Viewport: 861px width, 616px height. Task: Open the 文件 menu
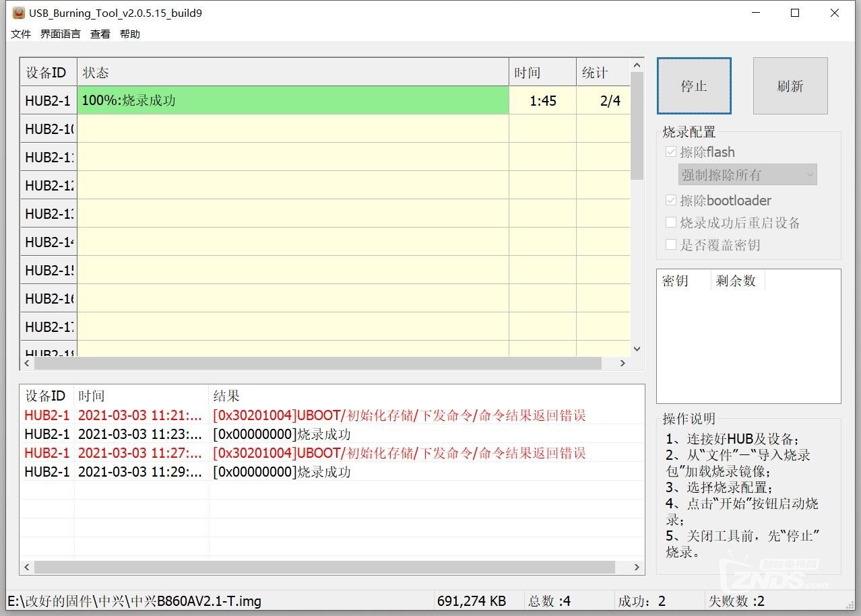(x=21, y=34)
